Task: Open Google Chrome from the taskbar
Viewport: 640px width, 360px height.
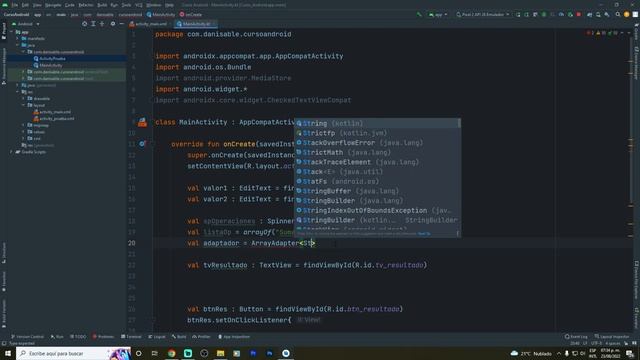Action: (171, 353)
